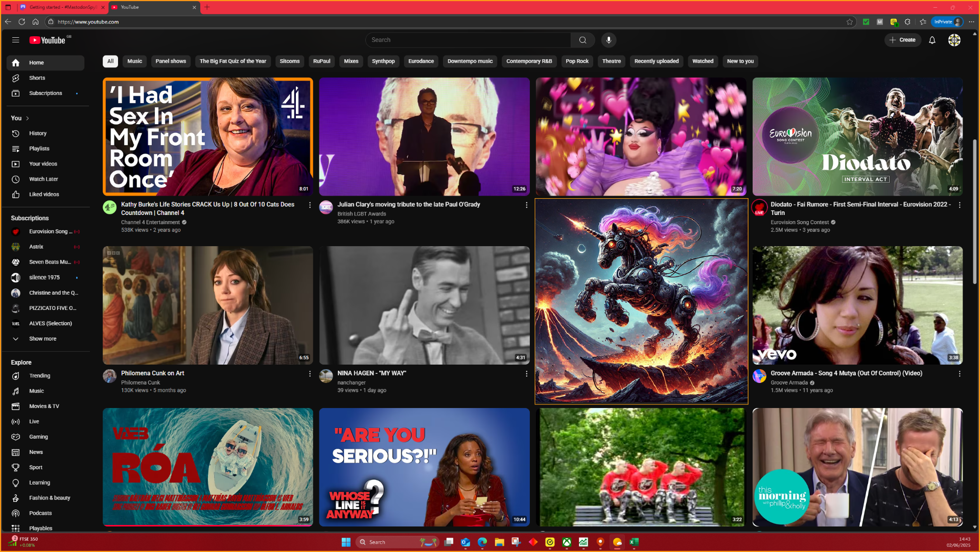Screen dimensions: 980x552
Task: Start voice search with the microphone
Action: coord(609,40)
